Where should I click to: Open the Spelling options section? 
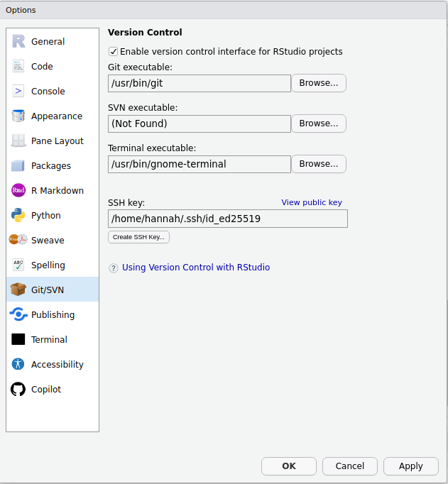pyautogui.click(x=48, y=265)
